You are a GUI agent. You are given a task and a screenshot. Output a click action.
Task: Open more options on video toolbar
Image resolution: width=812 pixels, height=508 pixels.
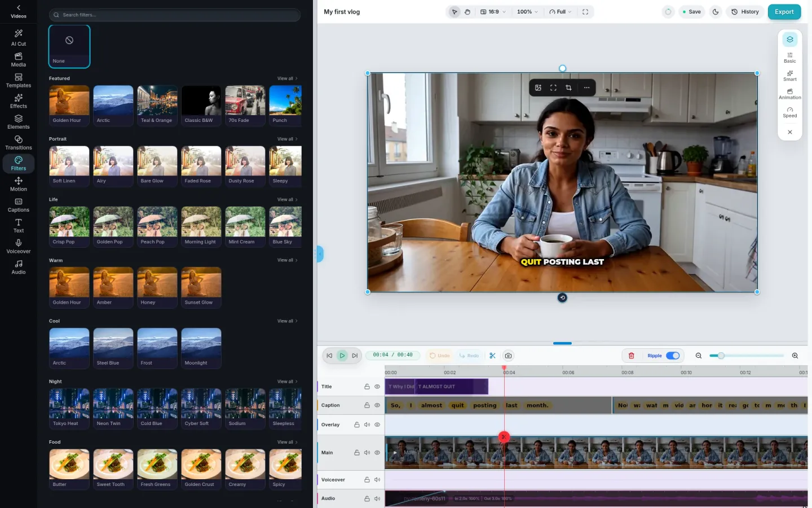click(586, 87)
